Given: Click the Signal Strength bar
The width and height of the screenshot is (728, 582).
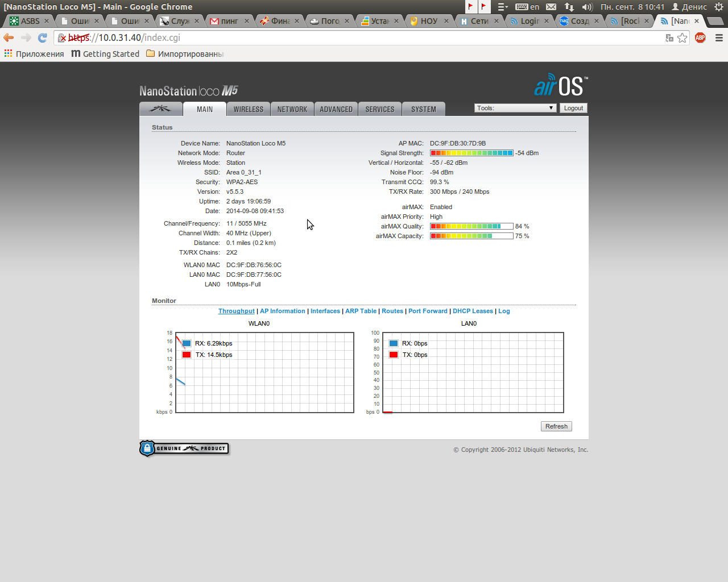Looking at the screenshot, I should click(x=471, y=153).
